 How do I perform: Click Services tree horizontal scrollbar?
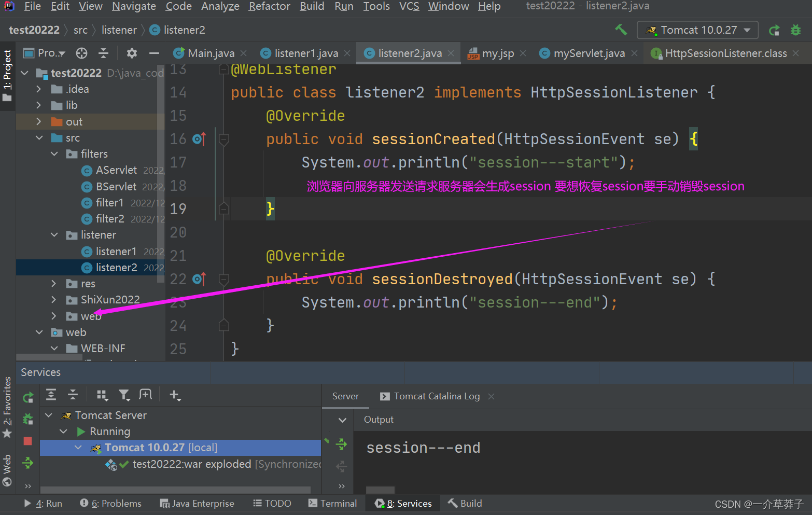[175, 490]
